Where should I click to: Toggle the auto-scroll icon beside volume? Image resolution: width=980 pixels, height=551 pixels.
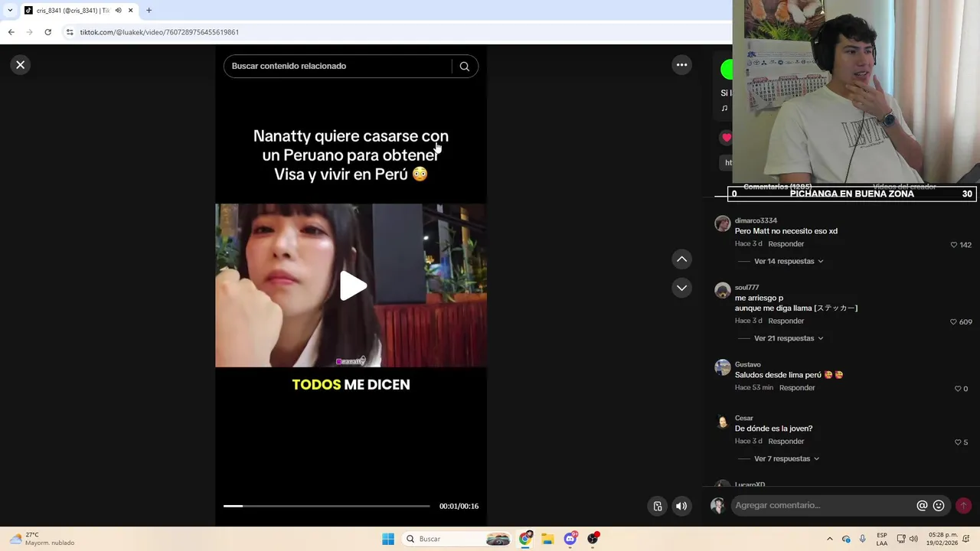point(658,506)
